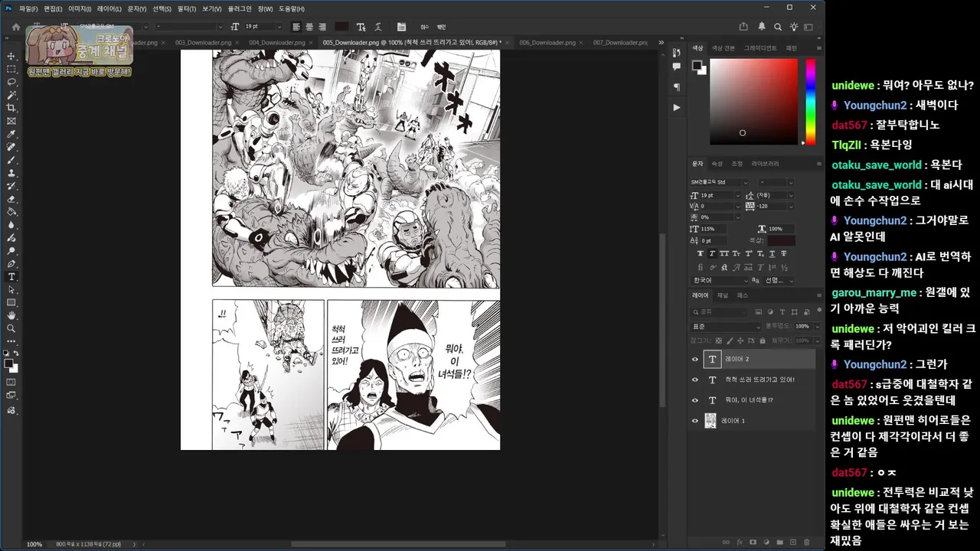Select the Eyedropper tool
The width and height of the screenshot is (980, 551).
11,134
